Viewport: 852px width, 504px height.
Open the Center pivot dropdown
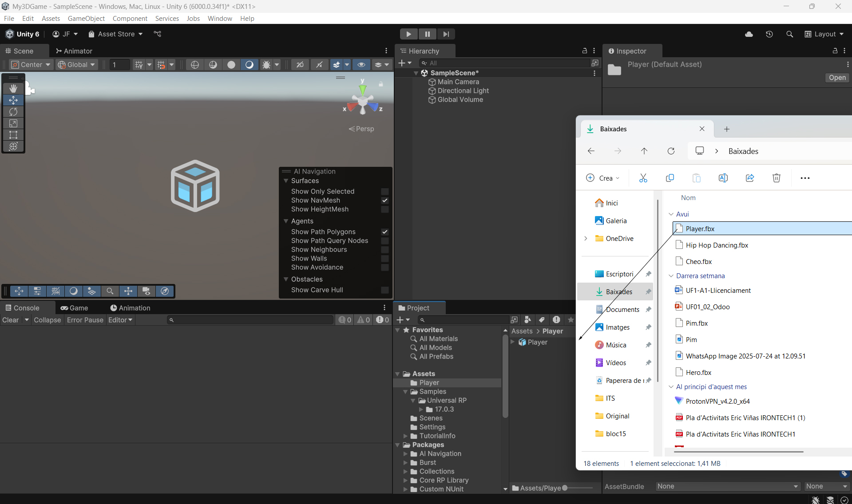(x=31, y=65)
